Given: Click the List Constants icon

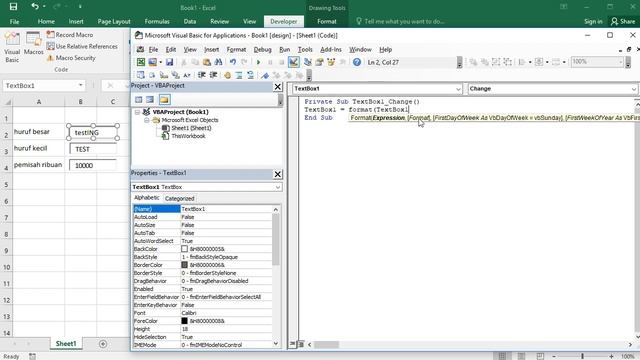Looking at the screenshot, I should pyautogui.click(x=152, y=75).
